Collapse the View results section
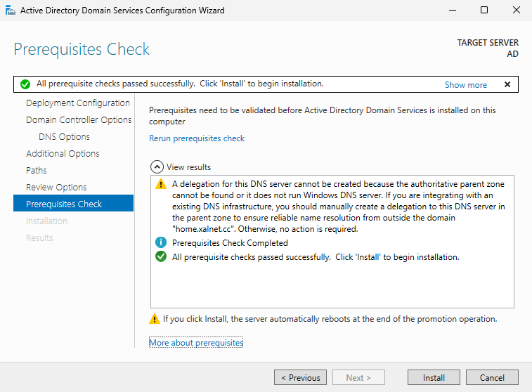The width and height of the screenshot is (532, 392). tap(157, 167)
